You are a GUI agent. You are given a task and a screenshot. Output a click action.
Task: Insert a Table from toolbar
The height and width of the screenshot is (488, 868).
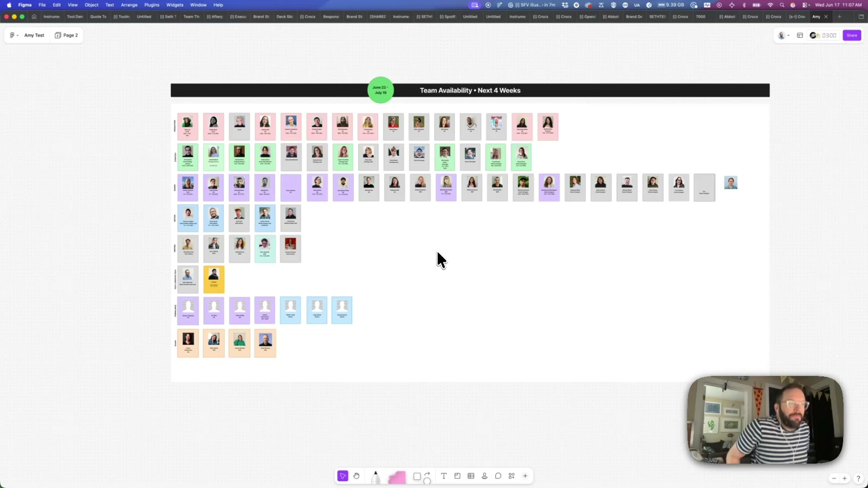[x=471, y=476]
